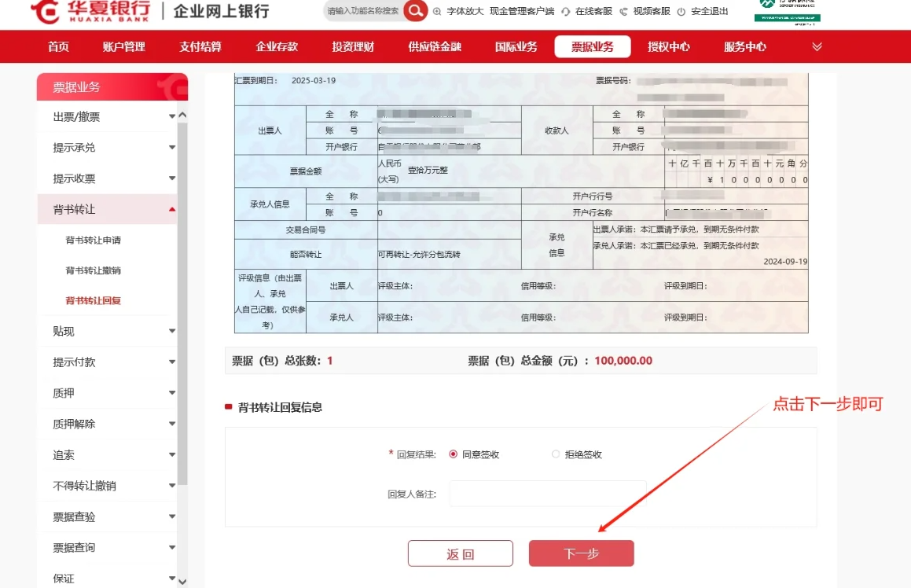Click the 在线客服 headset icon
This screenshot has width=911, height=588.
pos(565,11)
